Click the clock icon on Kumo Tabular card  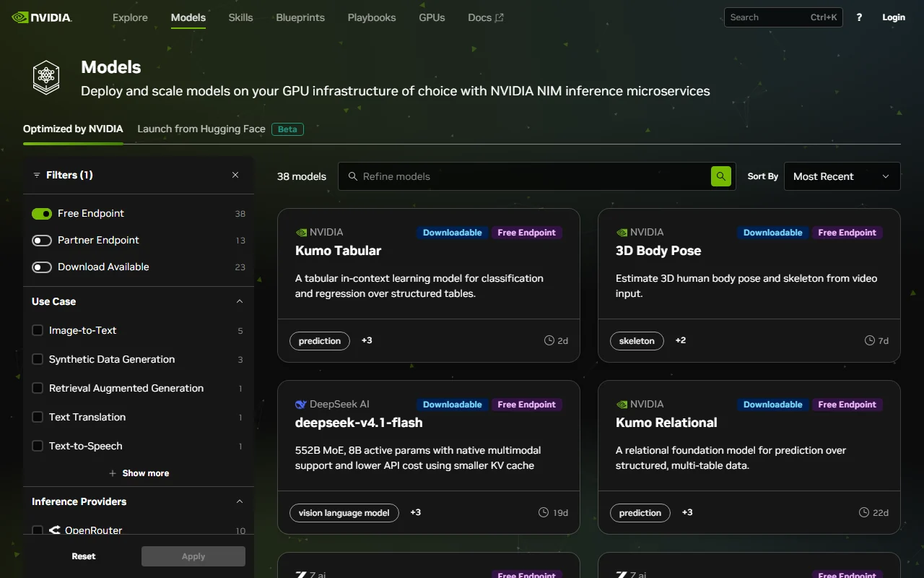(549, 340)
